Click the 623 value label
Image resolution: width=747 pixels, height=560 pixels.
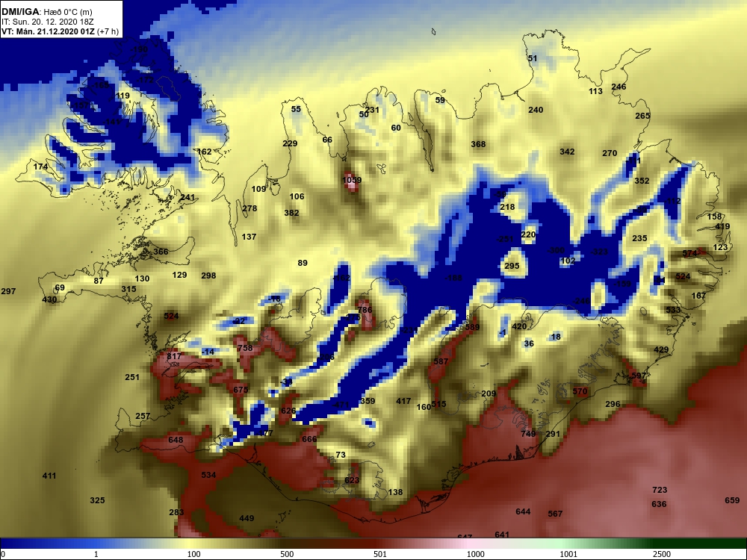click(352, 480)
